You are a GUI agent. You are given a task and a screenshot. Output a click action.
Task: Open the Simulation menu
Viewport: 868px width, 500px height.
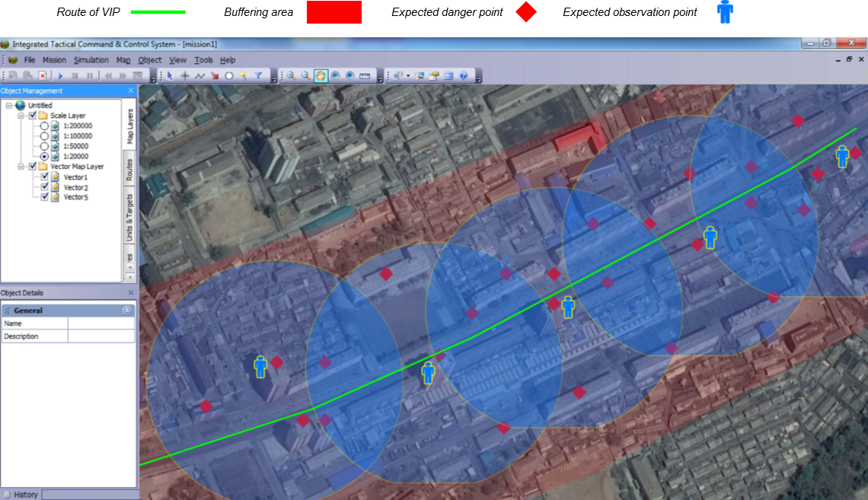pos(91,60)
